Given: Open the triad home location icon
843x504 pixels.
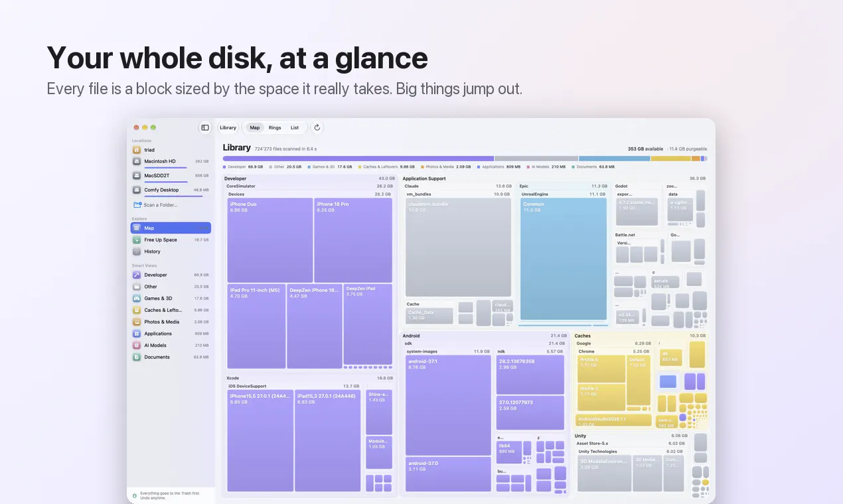Looking at the screenshot, I should pyautogui.click(x=137, y=150).
